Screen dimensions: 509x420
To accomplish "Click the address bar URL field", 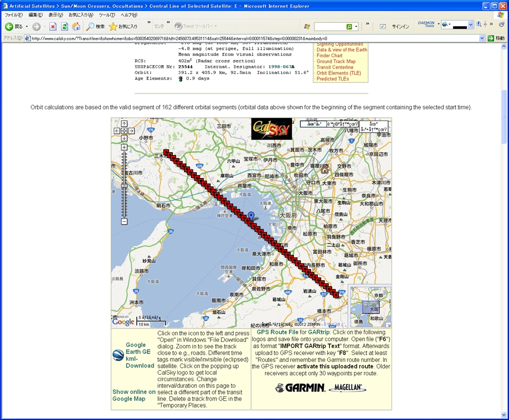I will click(255, 38).
